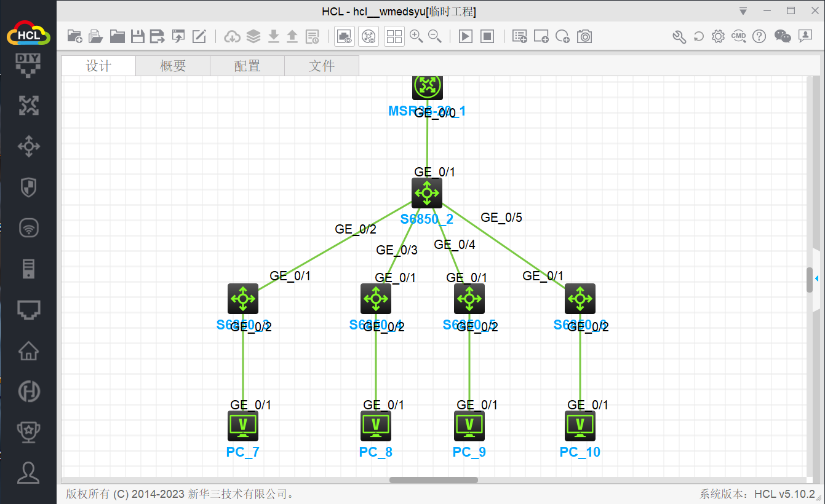Click the trophy icon in sidebar
825x504 pixels.
(x=28, y=431)
